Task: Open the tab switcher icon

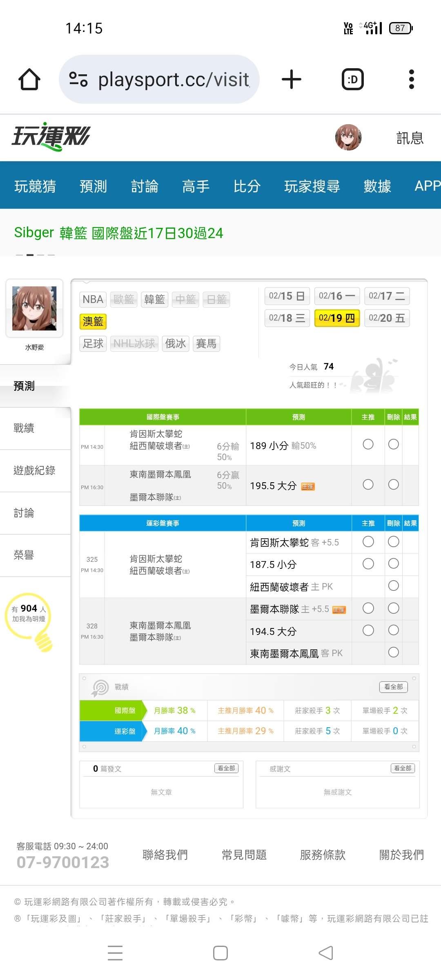Action: tap(352, 79)
